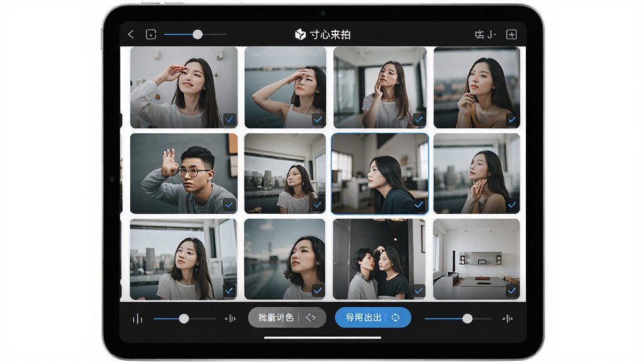644x362 pixels.
Task: Uncheck the photo of the woman in tan top touching her neck
Action: pos(512,204)
